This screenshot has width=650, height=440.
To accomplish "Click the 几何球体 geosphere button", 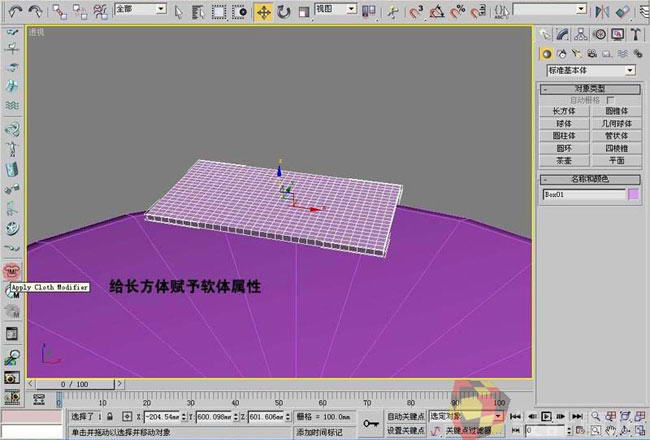I will point(616,124).
